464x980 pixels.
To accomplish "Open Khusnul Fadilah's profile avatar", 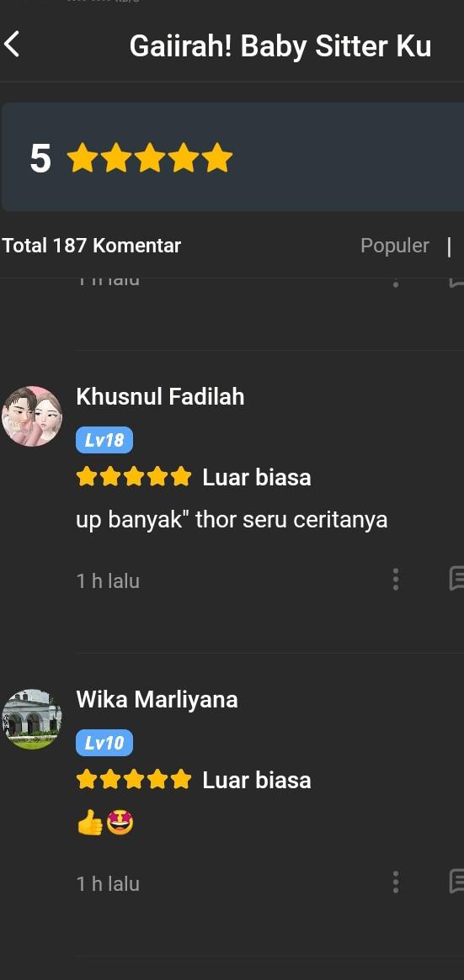I will click(x=32, y=416).
